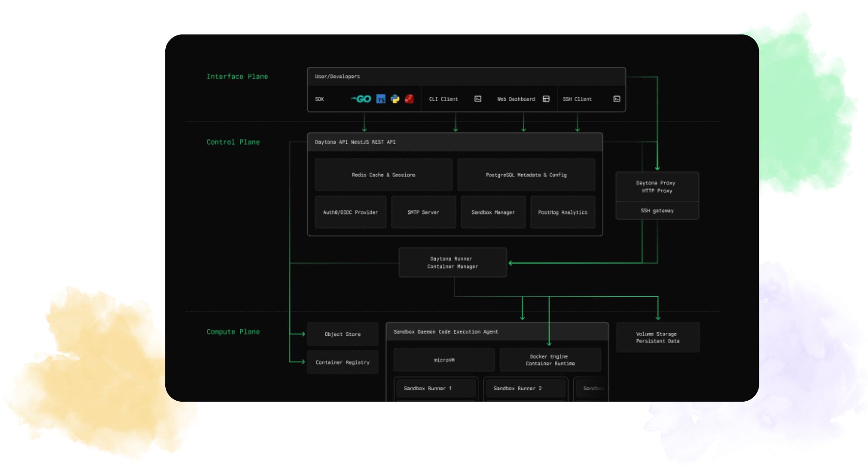Image resolution: width=868 pixels, height=471 pixels.
Task: Select the Daytona Runner Container Manager node
Action: 452,263
